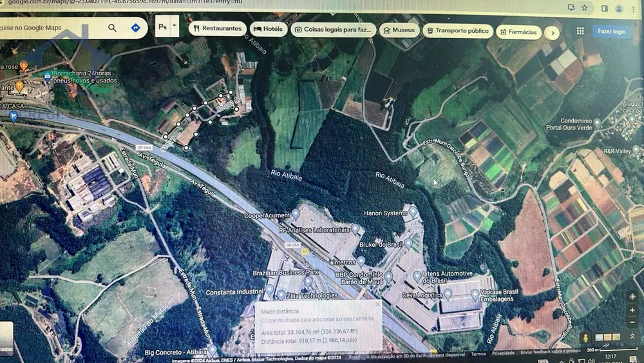Click the Litens Automotive do Brasil pin
This screenshot has height=363, width=644.
[417, 276]
